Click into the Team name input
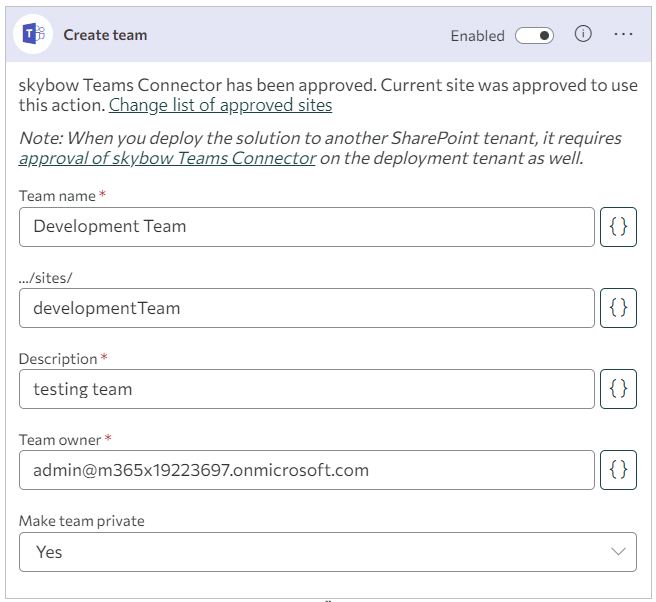This screenshot has width=656, height=602. pyautogui.click(x=307, y=227)
